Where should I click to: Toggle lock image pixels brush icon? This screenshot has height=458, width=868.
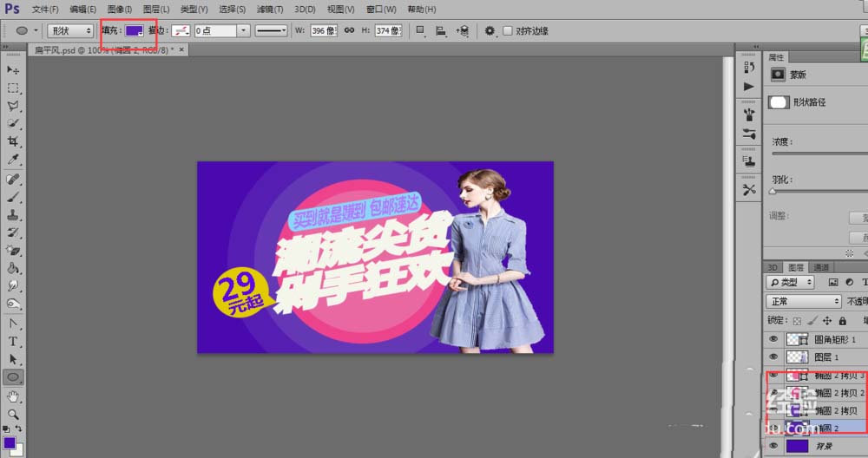(x=812, y=321)
